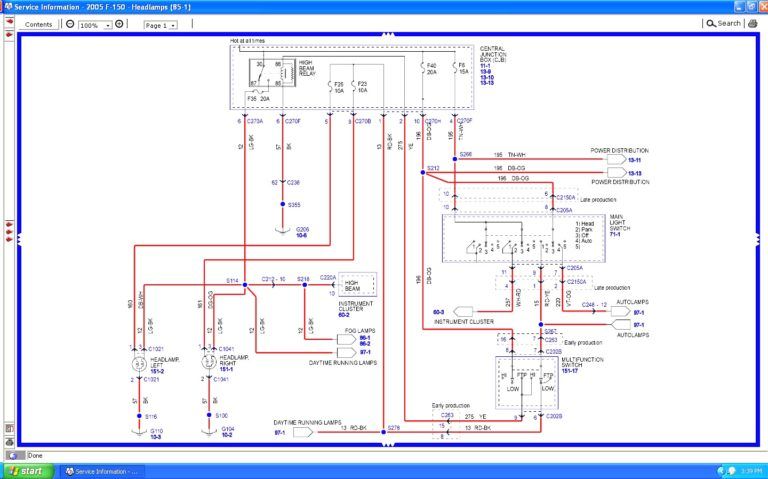This screenshot has height=479, width=768.
Task: Click the C270A connector label
Action: 255,121
